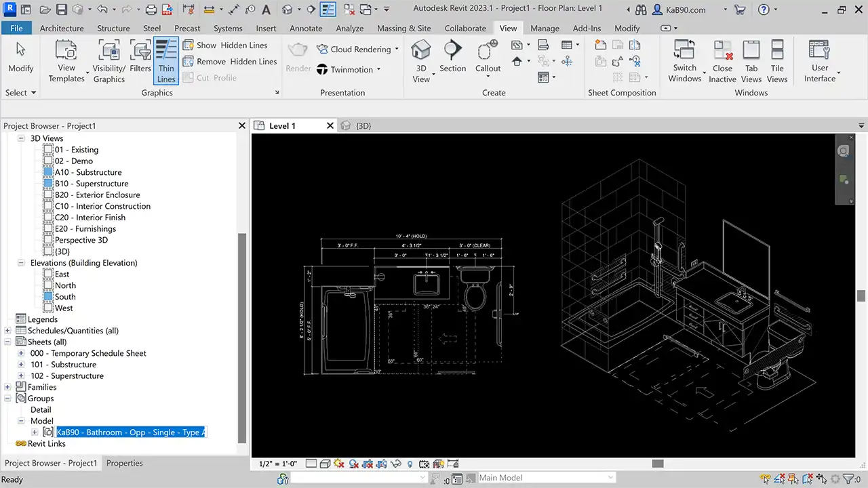The height and width of the screenshot is (488, 868).
Task: Switch to the Annotate ribbon tab
Action: 306,28
